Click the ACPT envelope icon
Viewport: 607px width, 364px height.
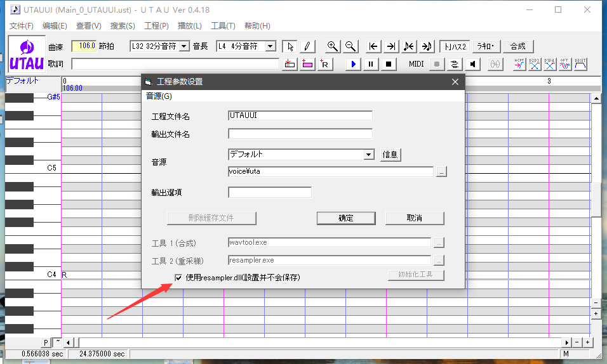tap(519, 64)
